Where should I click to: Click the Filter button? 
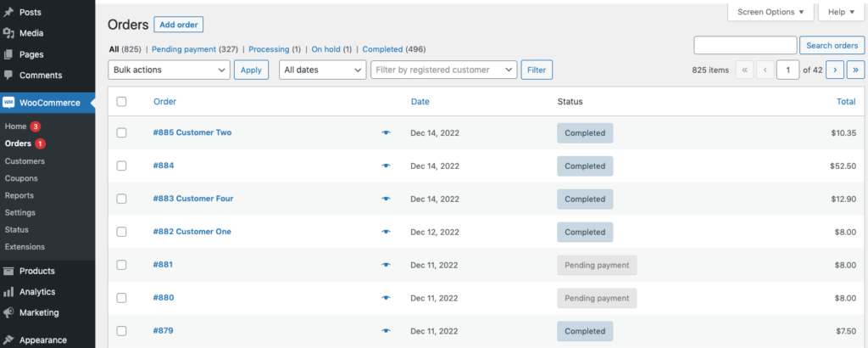pos(537,70)
